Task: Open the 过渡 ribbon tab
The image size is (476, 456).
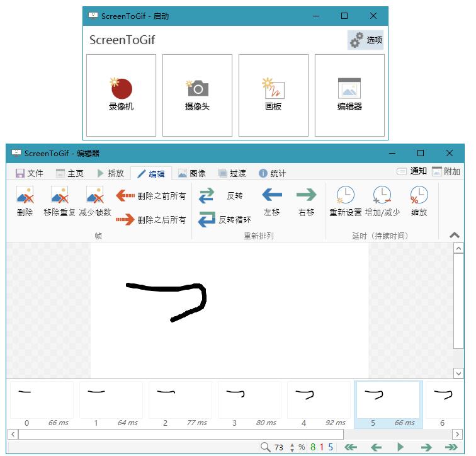Action: 232,173
